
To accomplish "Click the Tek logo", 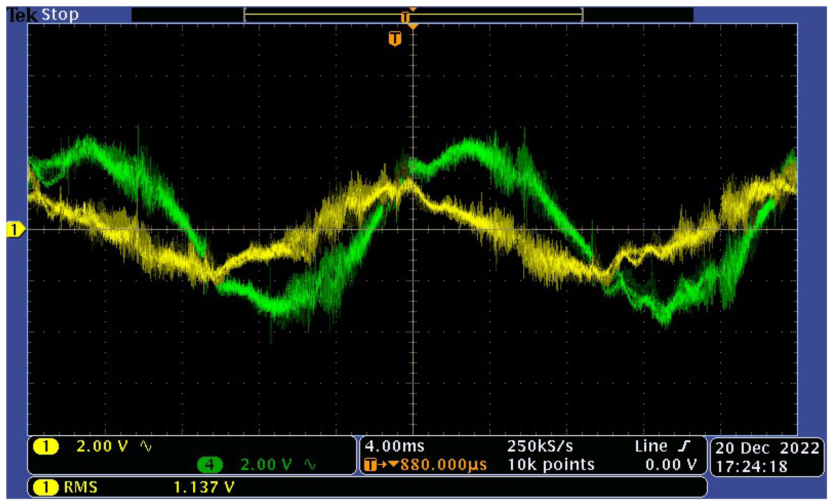I will (22, 15).
